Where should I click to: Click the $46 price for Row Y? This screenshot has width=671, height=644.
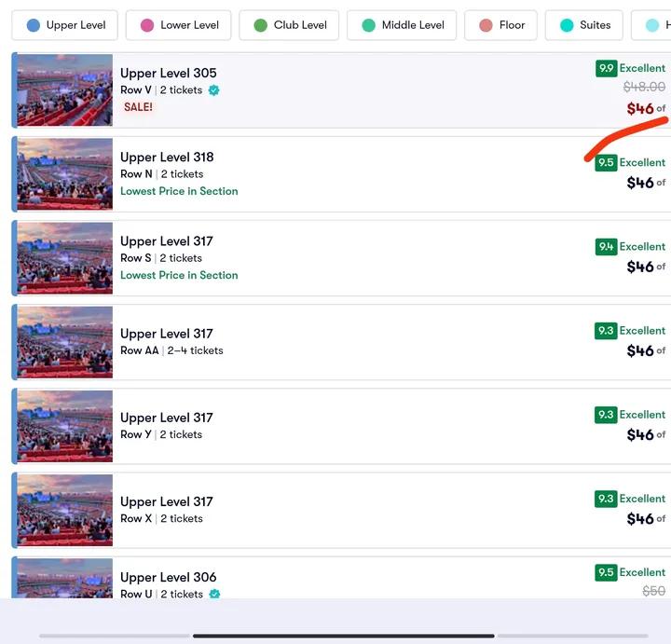[640, 435]
